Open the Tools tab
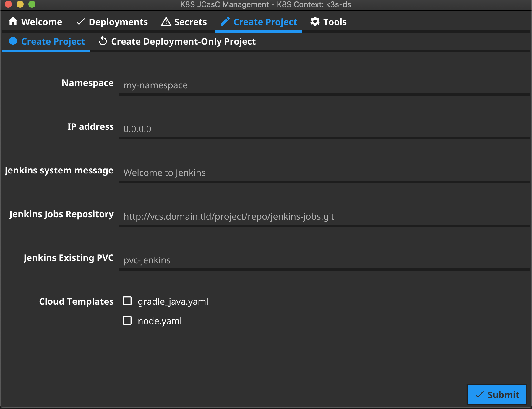 [328, 22]
